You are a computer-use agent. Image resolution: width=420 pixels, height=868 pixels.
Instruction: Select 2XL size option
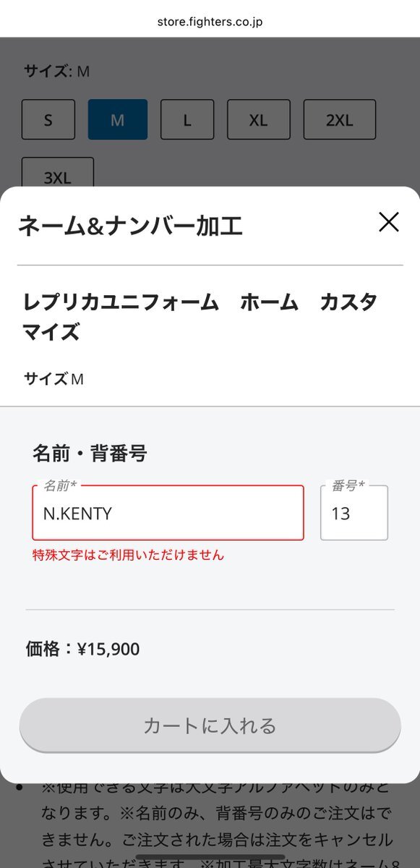[x=340, y=119]
